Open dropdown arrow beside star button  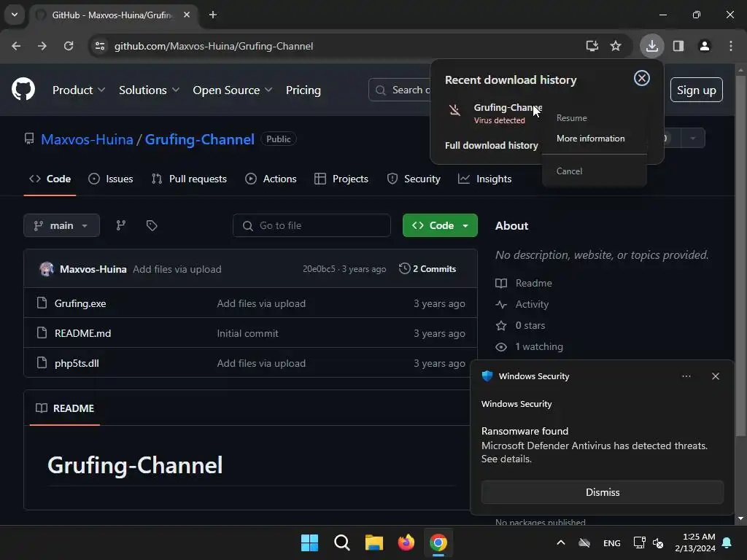[x=693, y=138]
